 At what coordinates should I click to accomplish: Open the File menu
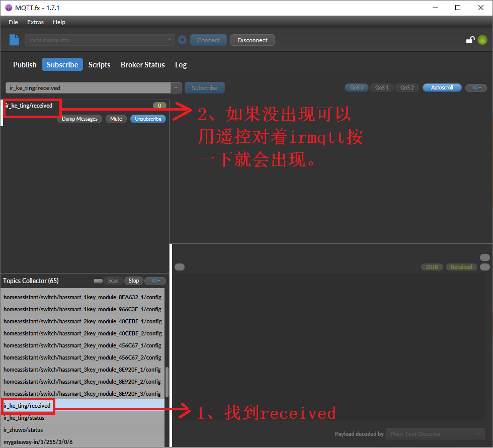[x=13, y=22]
